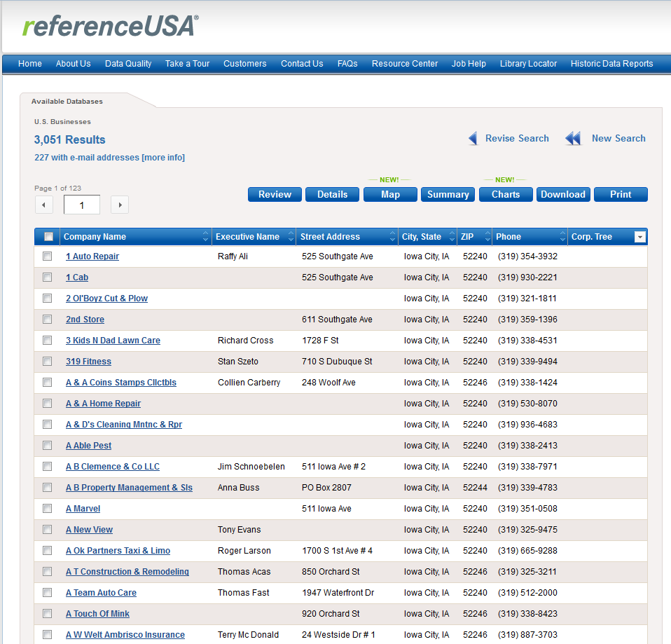
Task: Open the Map view button
Action: pos(390,195)
